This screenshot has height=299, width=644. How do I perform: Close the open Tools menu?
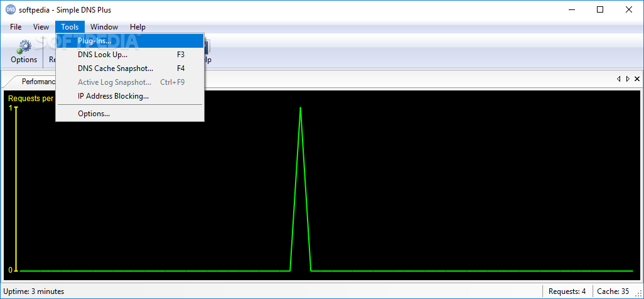(x=70, y=27)
